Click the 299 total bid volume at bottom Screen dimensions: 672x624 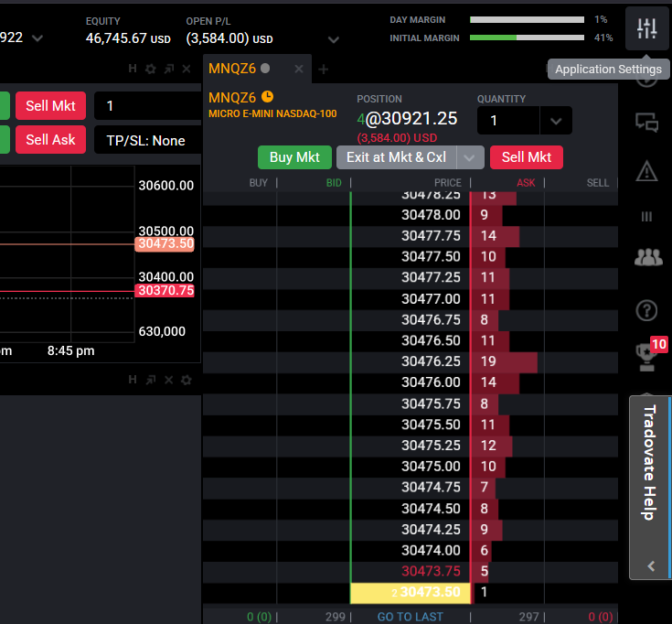(x=336, y=617)
